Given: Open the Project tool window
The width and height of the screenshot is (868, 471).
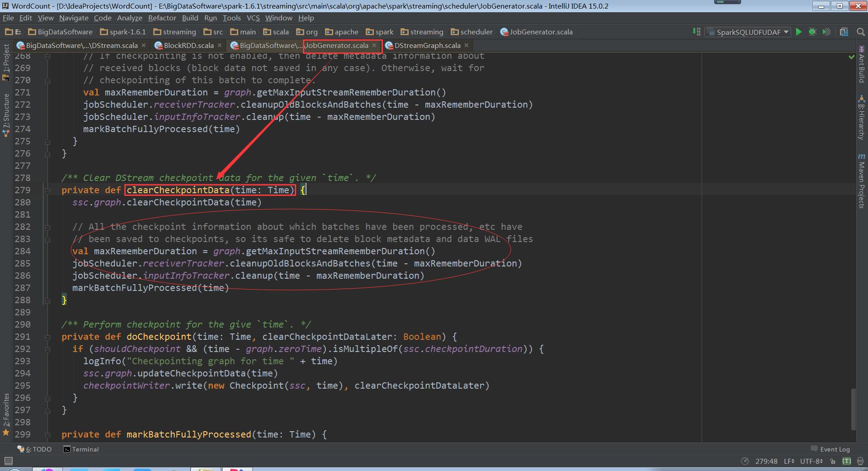Looking at the screenshot, I should pos(6,62).
